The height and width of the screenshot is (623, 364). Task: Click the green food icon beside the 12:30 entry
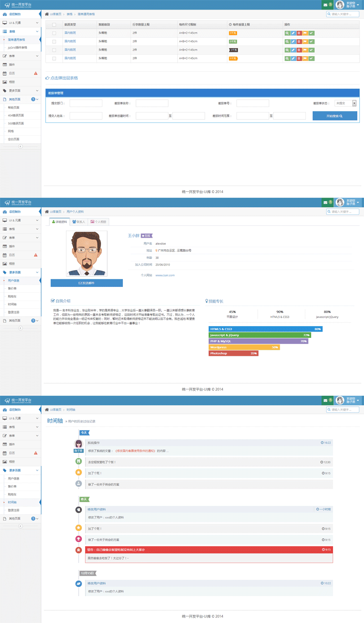pos(79,462)
